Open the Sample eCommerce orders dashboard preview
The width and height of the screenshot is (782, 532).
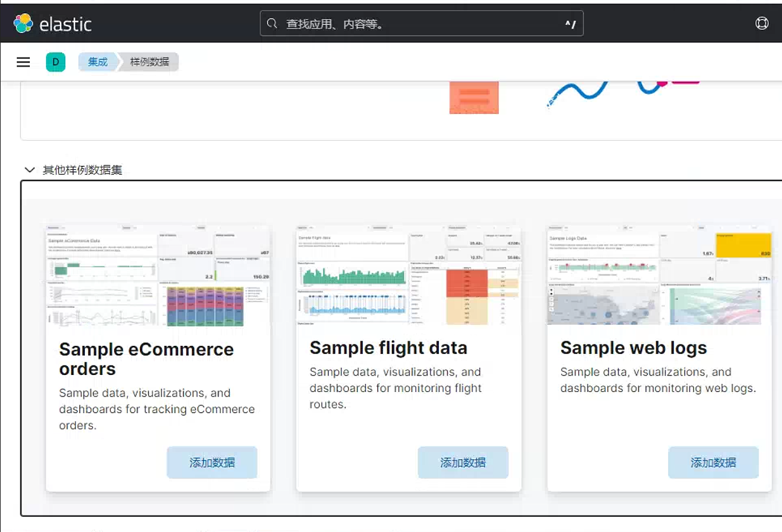158,275
